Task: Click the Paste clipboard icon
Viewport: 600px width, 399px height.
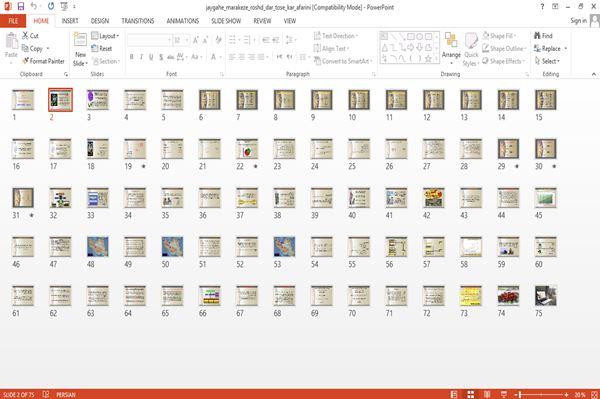Action: 11,41
